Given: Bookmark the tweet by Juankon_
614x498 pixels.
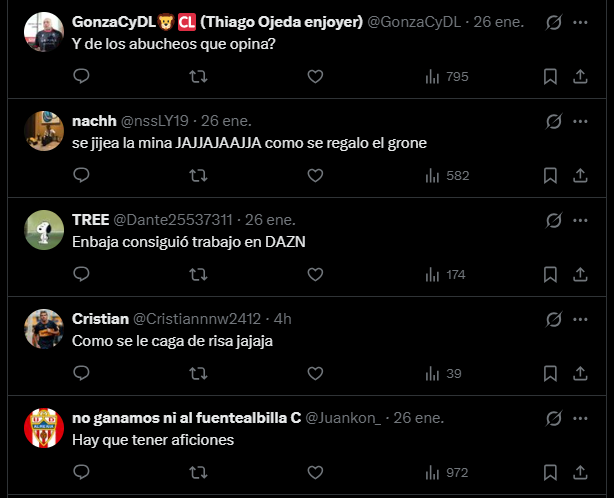Looking at the screenshot, I should (x=550, y=473).
